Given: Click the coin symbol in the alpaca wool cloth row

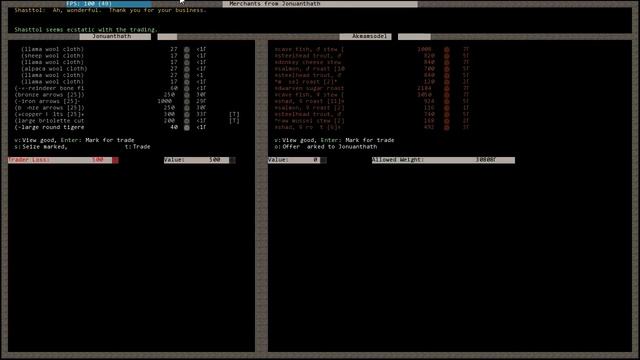Looking at the screenshot, I should pos(187,69).
